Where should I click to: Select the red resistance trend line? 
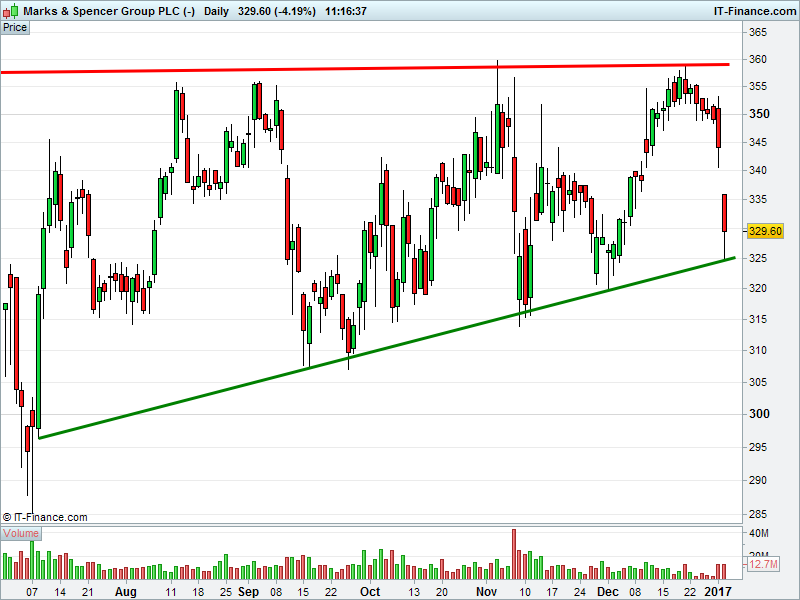(365, 68)
